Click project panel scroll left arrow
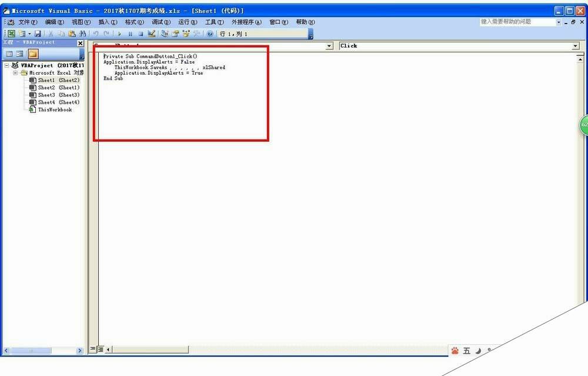Viewport: 588px width, 376px height. (6, 351)
